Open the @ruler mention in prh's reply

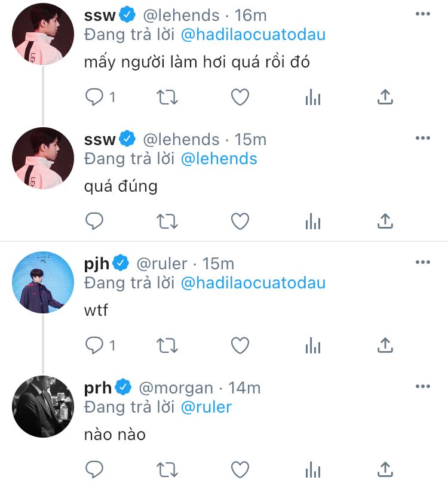coord(205,407)
